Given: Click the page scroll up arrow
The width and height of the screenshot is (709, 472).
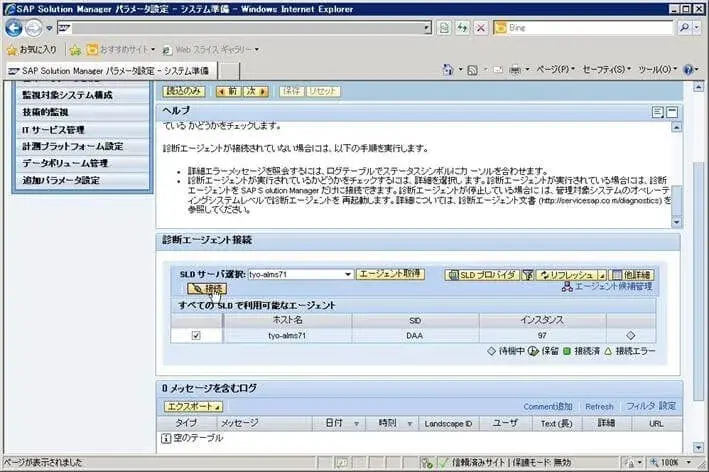Looking at the screenshot, I should point(699,87).
